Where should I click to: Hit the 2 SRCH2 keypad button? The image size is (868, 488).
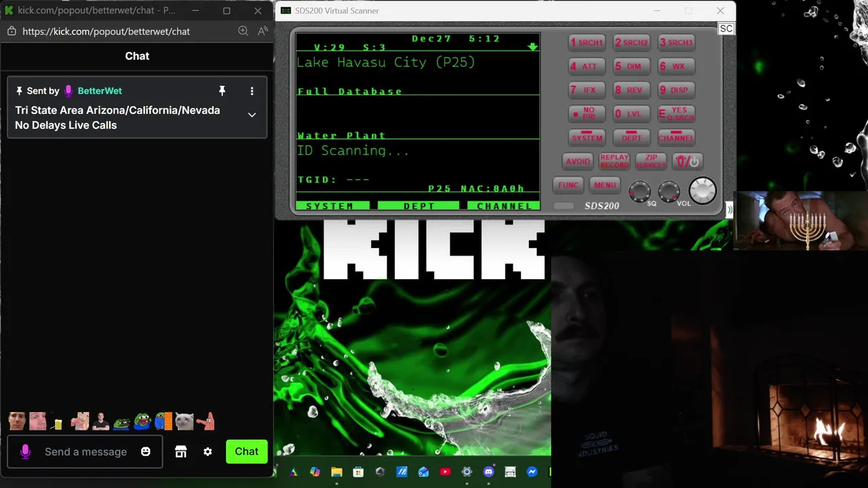click(631, 42)
